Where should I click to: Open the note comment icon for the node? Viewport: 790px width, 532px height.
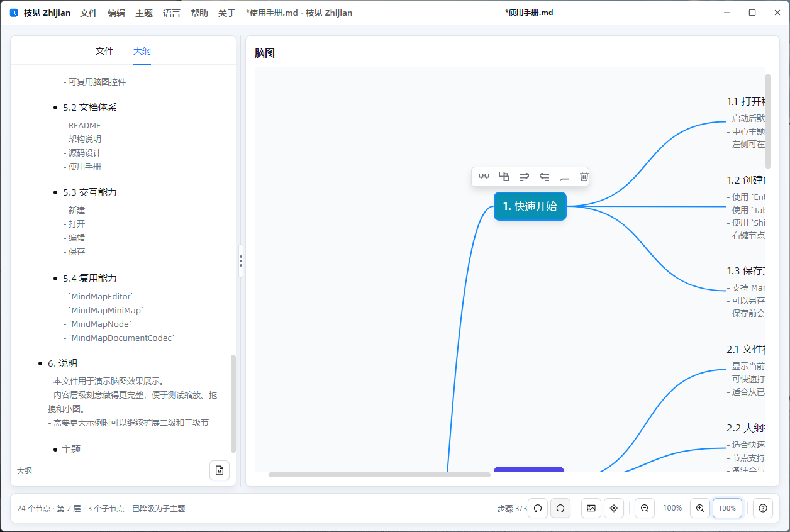564,177
